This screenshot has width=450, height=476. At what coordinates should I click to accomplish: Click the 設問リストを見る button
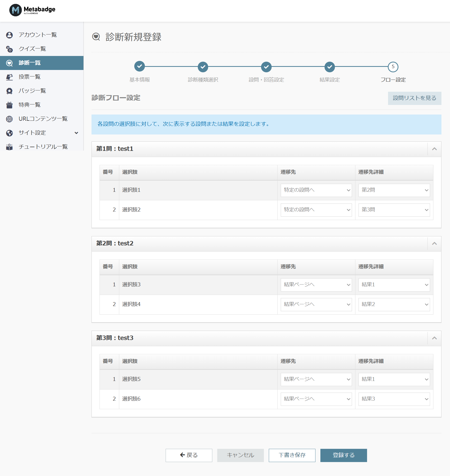coord(414,98)
